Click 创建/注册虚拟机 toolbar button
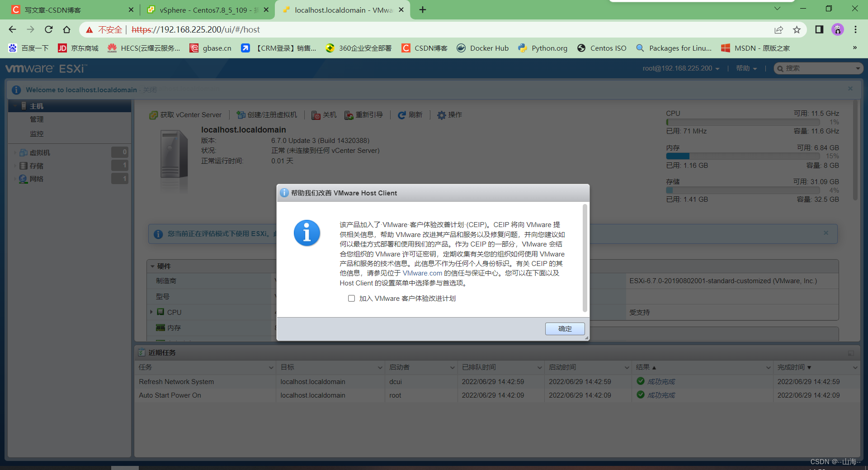The height and width of the screenshot is (470, 868). coord(267,115)
